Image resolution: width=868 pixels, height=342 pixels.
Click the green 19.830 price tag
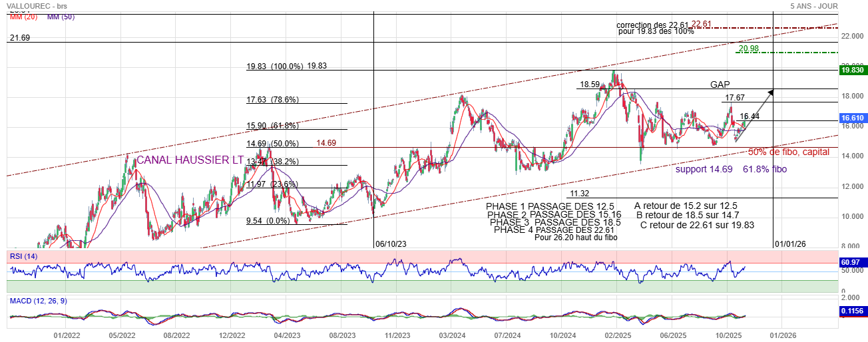pos(853,71)
